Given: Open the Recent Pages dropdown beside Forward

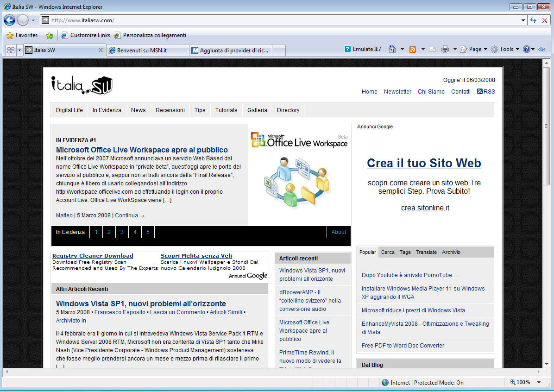Looking at the screenshot, I should (x=33, y=20).
